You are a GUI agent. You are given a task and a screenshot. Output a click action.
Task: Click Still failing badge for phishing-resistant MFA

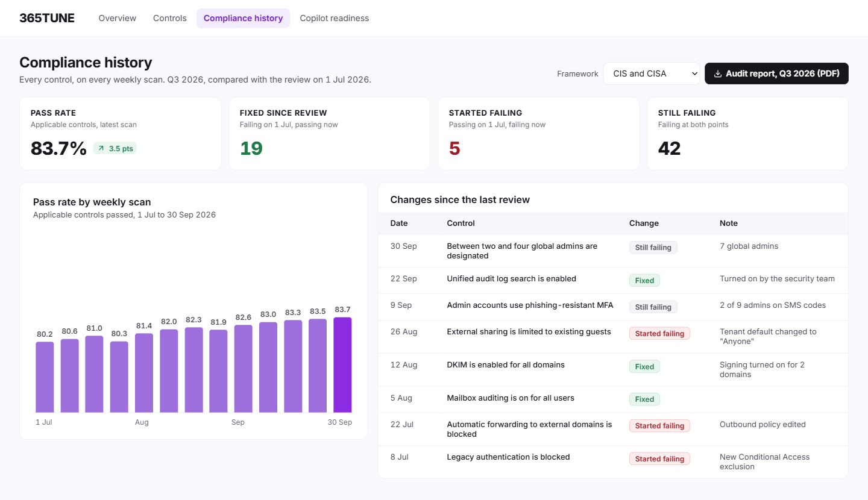653,307
